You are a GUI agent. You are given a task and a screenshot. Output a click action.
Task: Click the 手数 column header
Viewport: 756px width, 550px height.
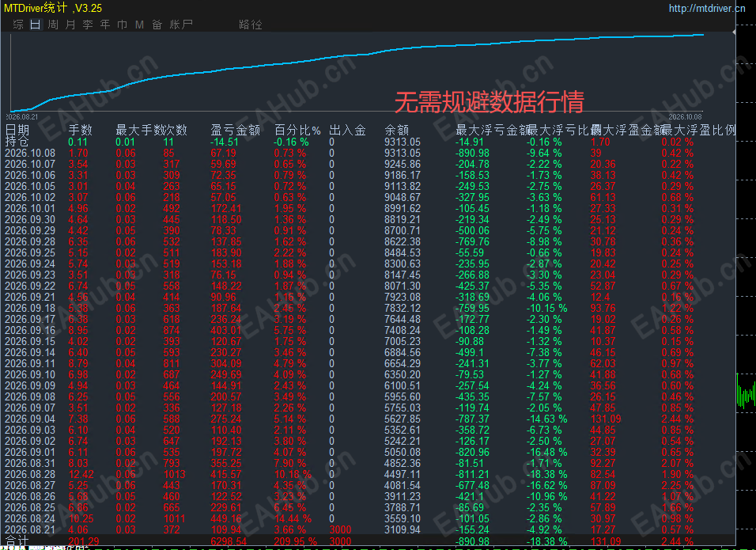(x=80, y=130)
